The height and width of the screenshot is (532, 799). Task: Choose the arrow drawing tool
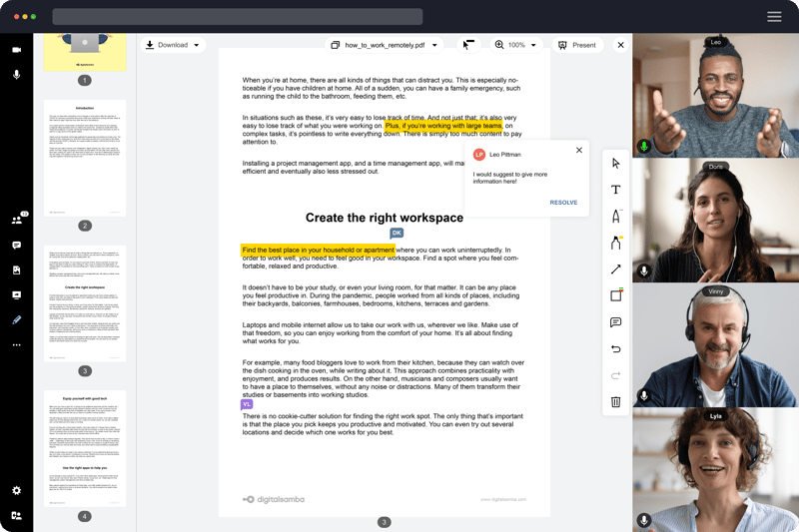click(615, 269)
